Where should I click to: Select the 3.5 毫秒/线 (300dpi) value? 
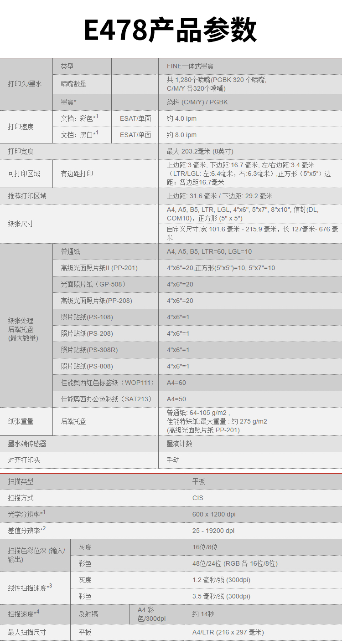(221, 596)
